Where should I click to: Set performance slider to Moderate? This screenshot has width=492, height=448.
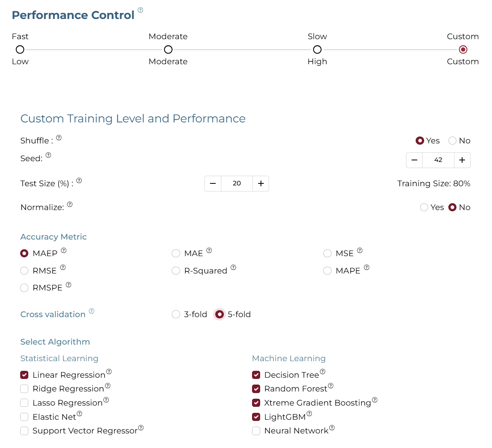tap(168, 49)
